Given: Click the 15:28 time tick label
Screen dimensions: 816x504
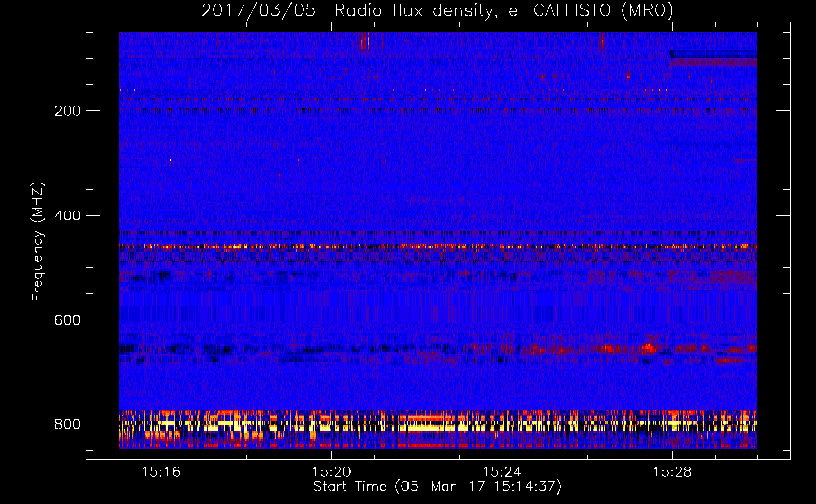Looking at the screenshot, I should tap(672, 472).
